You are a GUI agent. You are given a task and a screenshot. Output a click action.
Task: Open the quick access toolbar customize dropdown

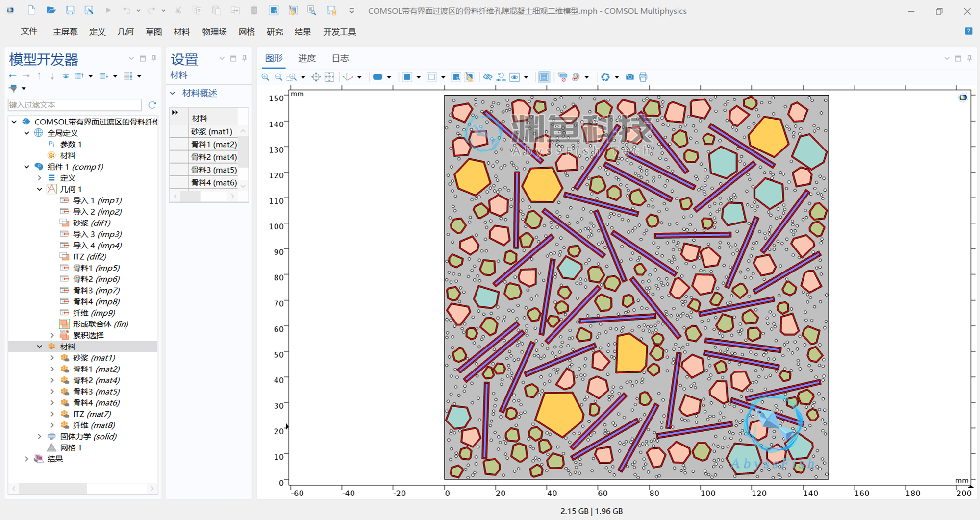[352, 11]
